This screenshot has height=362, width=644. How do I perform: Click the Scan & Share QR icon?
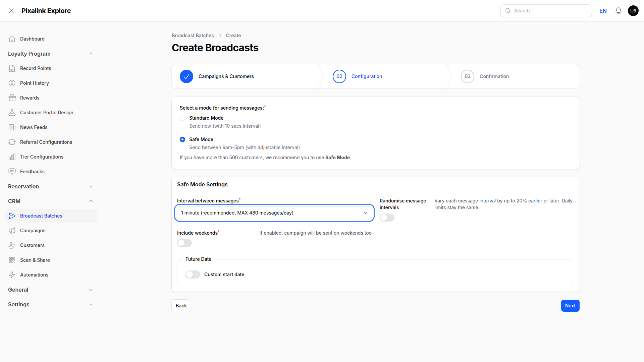click(x=12, y=260)
